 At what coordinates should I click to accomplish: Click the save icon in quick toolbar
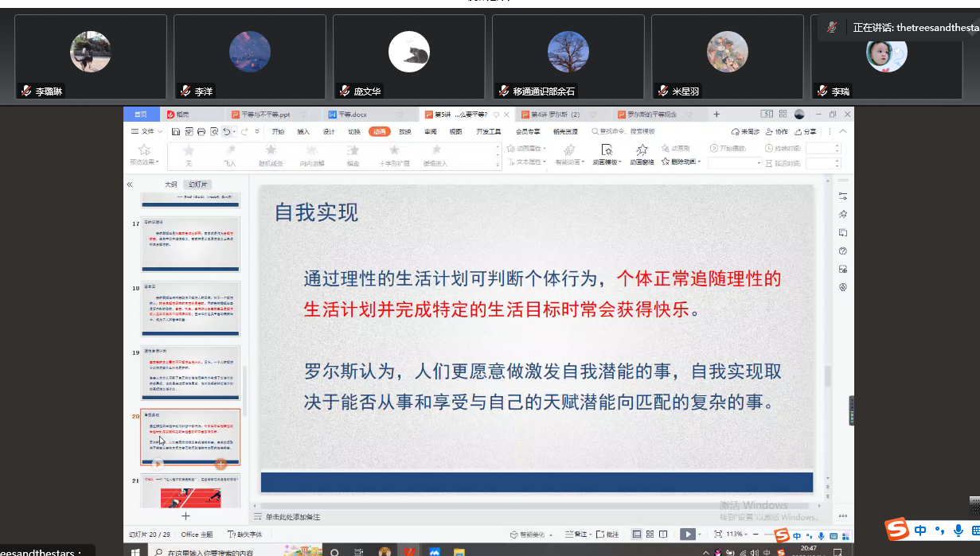tap(175, 131)
